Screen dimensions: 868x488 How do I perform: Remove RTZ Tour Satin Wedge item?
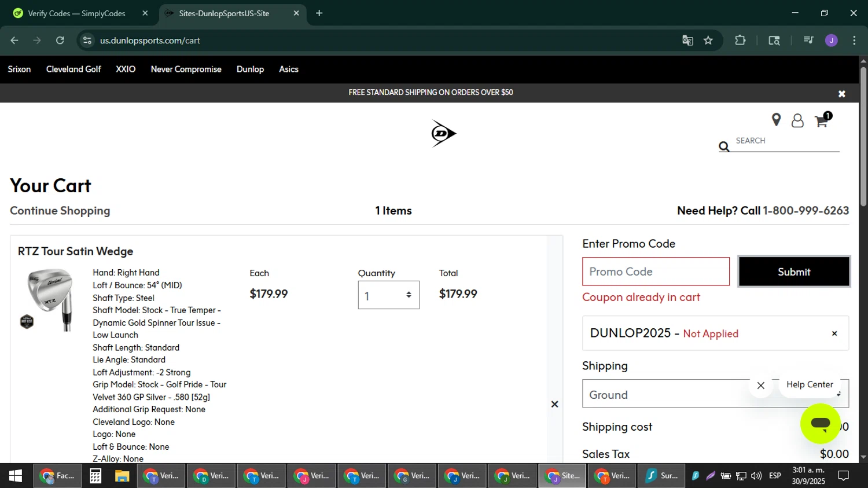pos(554,404)
